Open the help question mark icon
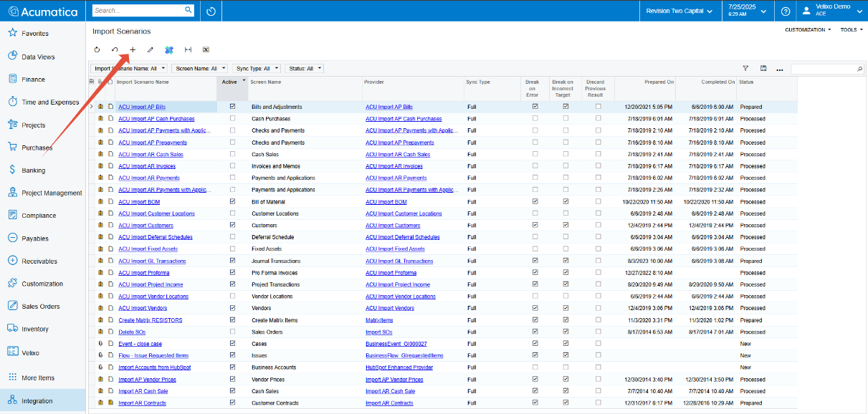 pyautogui.click(x=786, y=11)
